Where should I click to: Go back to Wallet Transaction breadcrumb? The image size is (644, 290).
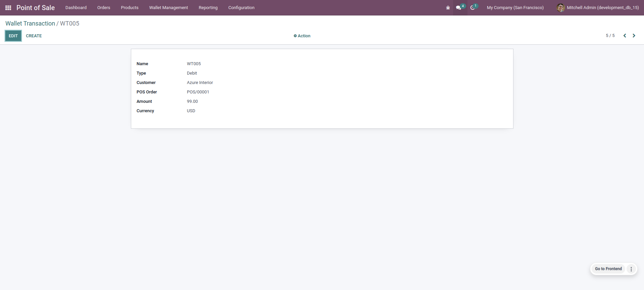pyautogui.click(x=30, y=24)
